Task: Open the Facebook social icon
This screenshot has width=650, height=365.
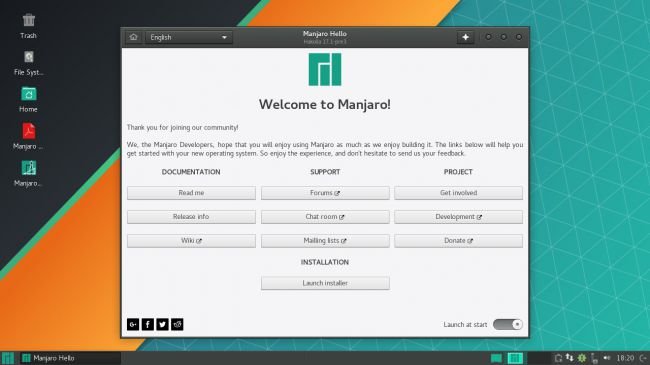Action: [148, 324]
